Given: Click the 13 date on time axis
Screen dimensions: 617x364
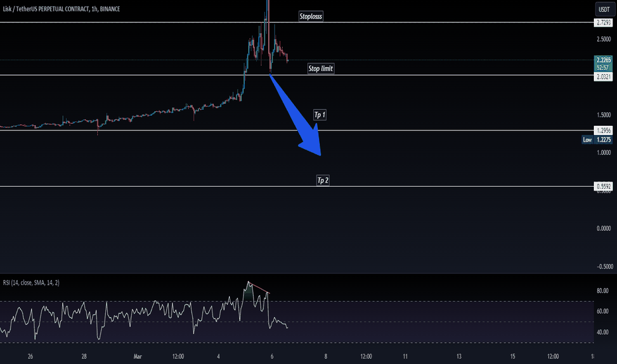Looking at the screenshot, I should click(459, 357).
